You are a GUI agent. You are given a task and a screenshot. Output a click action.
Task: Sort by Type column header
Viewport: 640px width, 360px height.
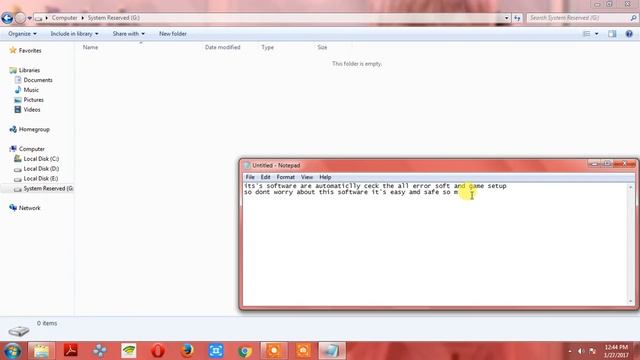(x=267, y=47)
